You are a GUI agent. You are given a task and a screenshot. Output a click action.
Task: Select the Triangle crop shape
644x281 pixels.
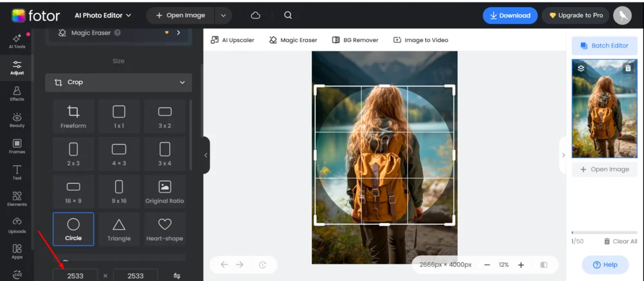[x=118, y=230]
